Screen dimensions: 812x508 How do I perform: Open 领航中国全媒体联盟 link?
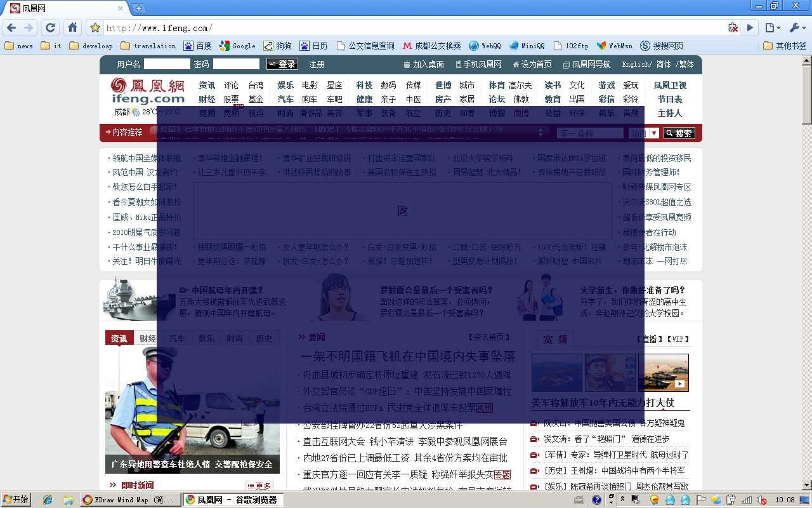click(x=147, y=158)
